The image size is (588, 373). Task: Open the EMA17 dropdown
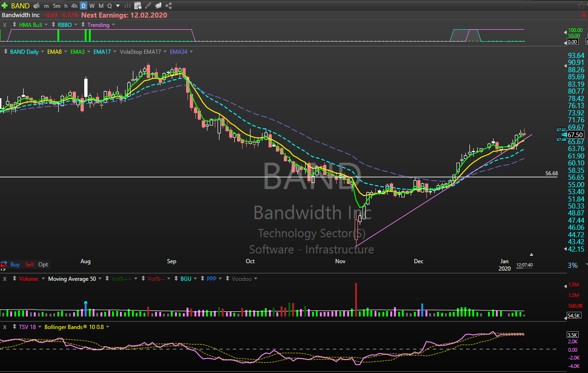click(x=115, y=52)
